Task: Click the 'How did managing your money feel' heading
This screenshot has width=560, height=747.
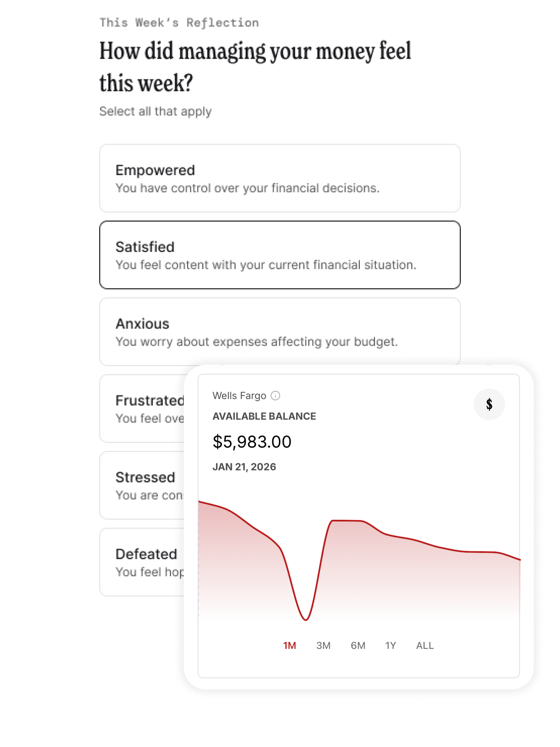Action: point(255,66)
